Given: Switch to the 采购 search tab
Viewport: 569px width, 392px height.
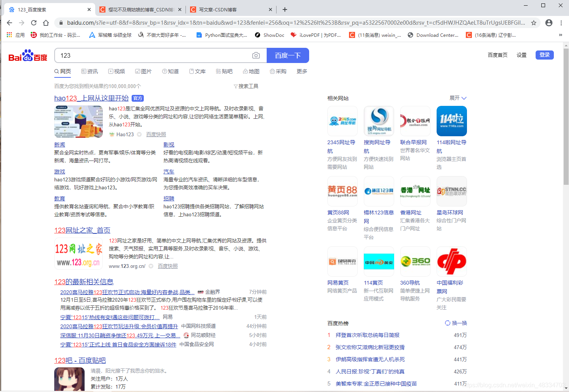Looking at the screenshot, I should click(x=278, y=71).
